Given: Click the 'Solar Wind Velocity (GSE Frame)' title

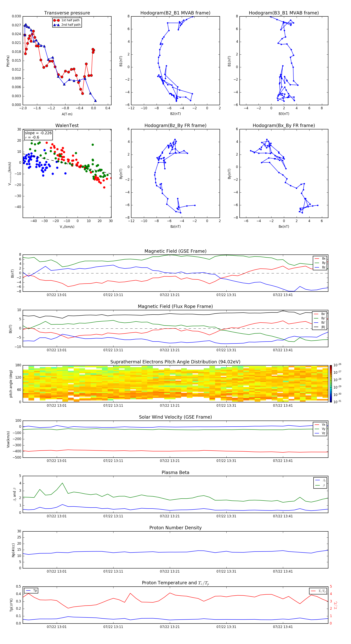Looking at the screenshot, I should [x=175, y=417].
